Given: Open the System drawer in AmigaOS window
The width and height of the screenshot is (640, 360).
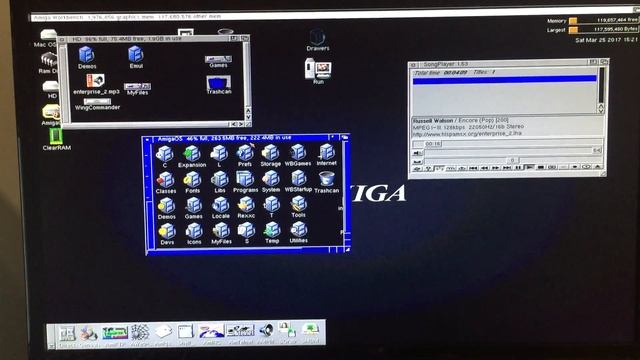Looking at the screenshot, I should [271, 181].
